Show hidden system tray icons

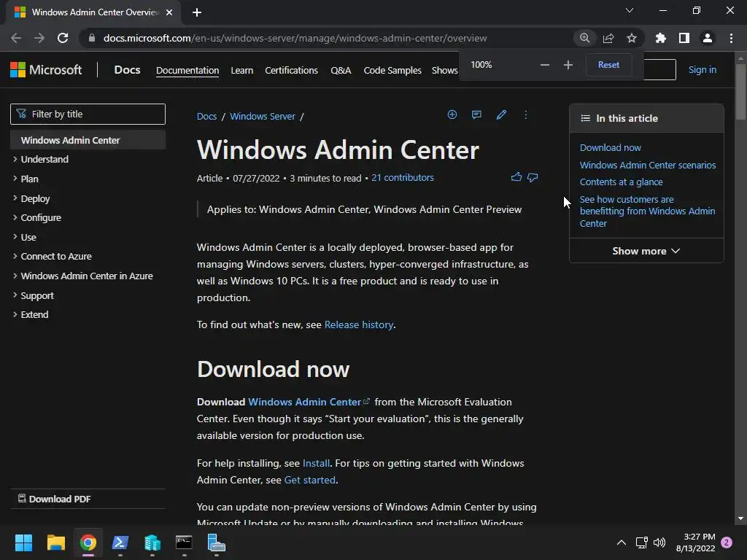[622, 542]
